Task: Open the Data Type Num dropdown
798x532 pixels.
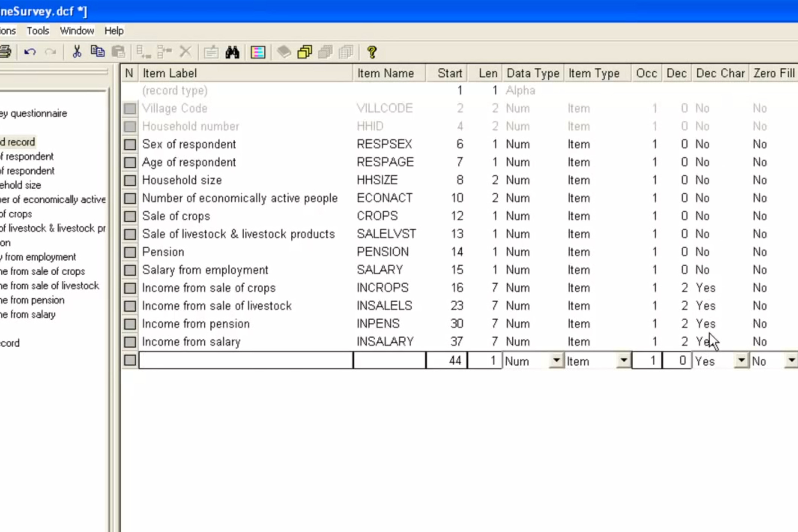Action: (556, 360)
